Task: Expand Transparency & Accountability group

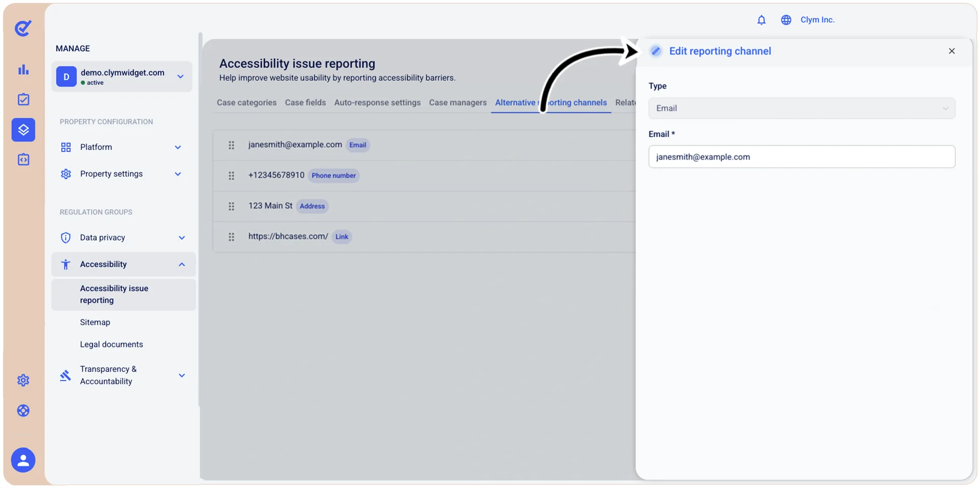Action: point(123,375)
